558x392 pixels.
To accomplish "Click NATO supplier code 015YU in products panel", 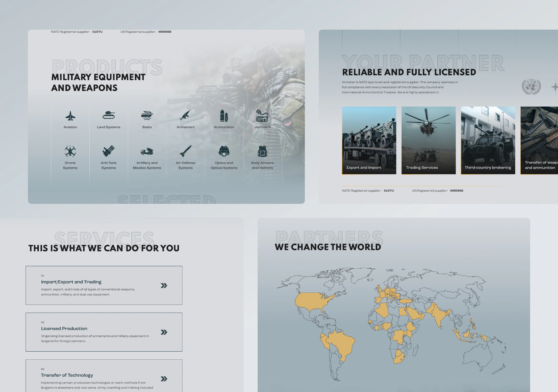I will [x=97, y=32].
